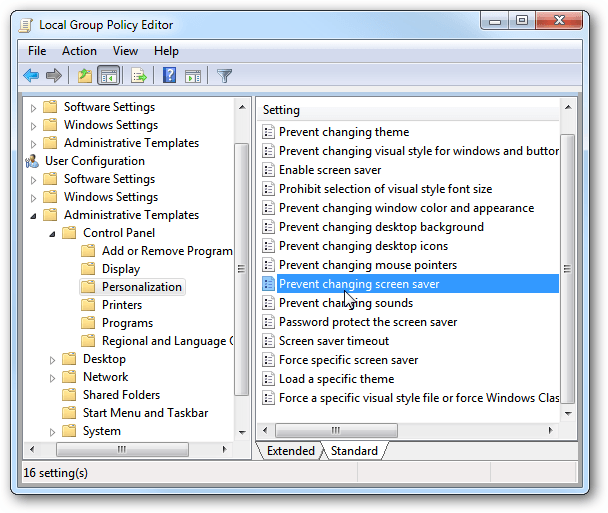Click the tree pane vertical scrollbar thumb
The image size is (608, 513).
242,269
